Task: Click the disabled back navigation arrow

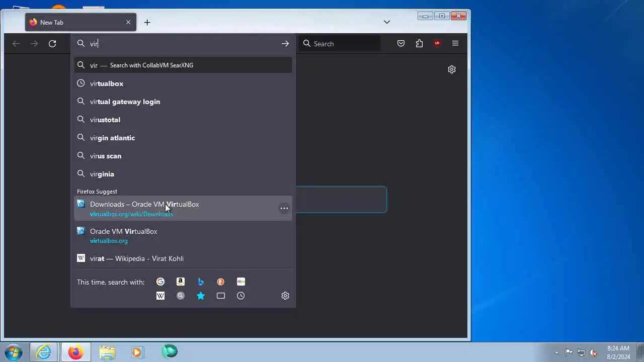Action: 16,44
